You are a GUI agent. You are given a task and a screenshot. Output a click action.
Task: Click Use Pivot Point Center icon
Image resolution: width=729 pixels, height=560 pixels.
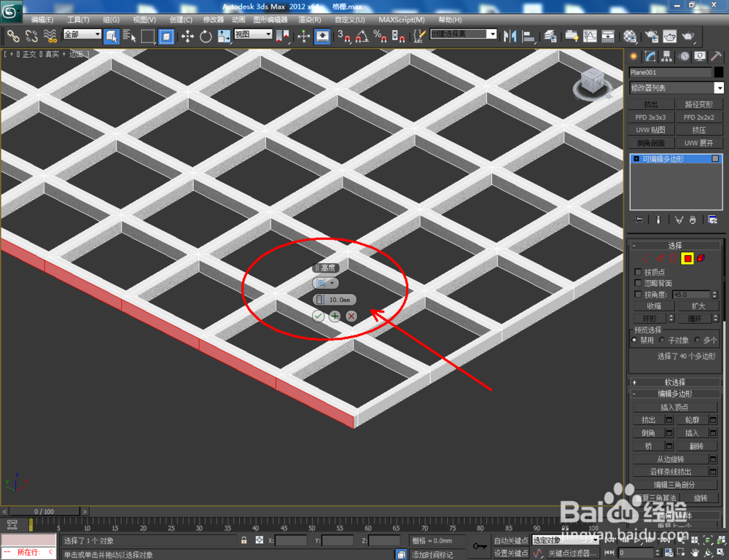tap(282, 36)
